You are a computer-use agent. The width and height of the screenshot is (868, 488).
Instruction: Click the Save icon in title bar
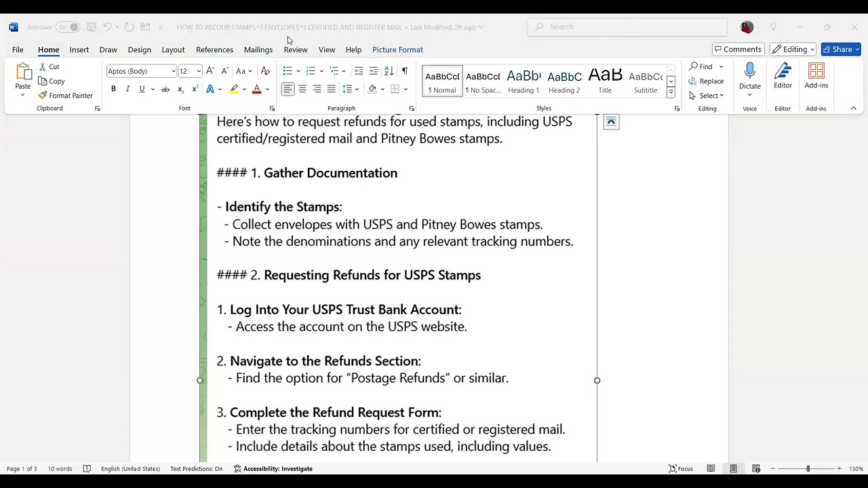tap(92, 27)
